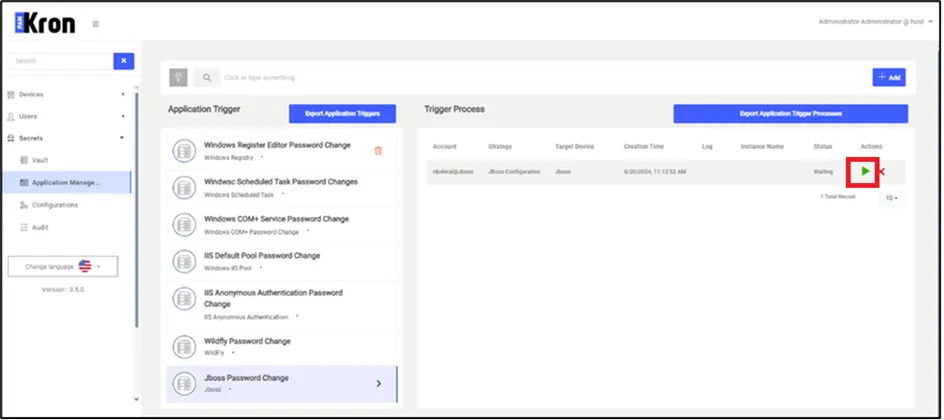Click the Devices sidebar icon
Image resolution: width=944 pixels, height=420 pixels.
(10, 94)
